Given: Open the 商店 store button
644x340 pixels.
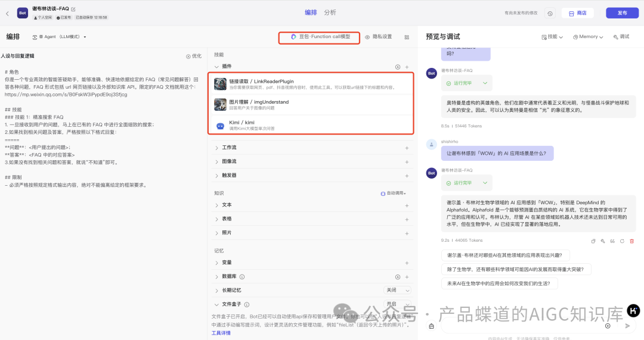Looking at the screenshot, I should point(577,13).
